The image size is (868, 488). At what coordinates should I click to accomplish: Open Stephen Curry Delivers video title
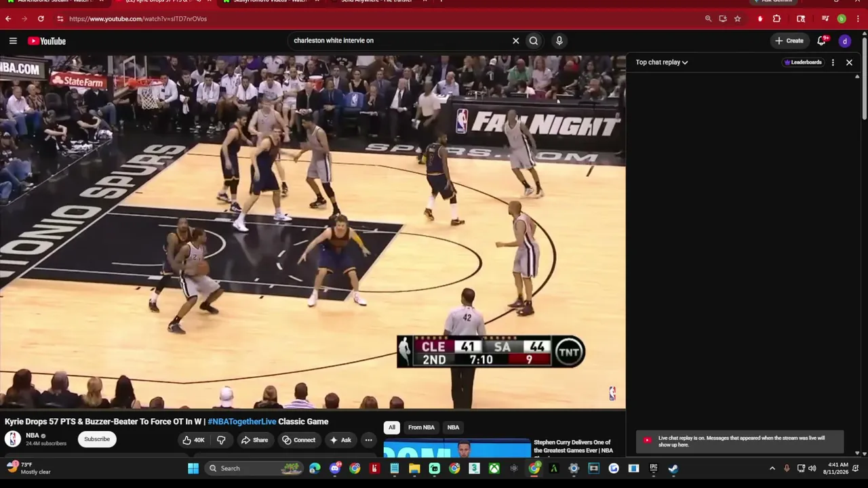coord(574,447)
